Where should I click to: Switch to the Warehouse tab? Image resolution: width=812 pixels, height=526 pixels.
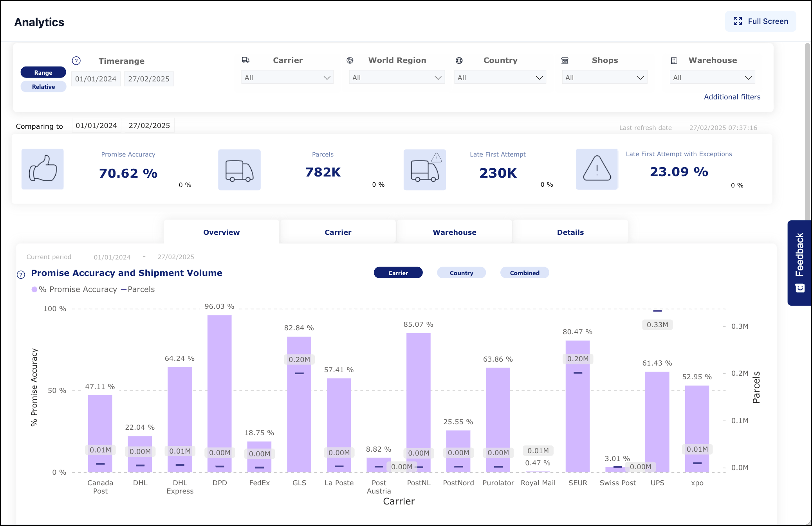(x=454, y=232)
